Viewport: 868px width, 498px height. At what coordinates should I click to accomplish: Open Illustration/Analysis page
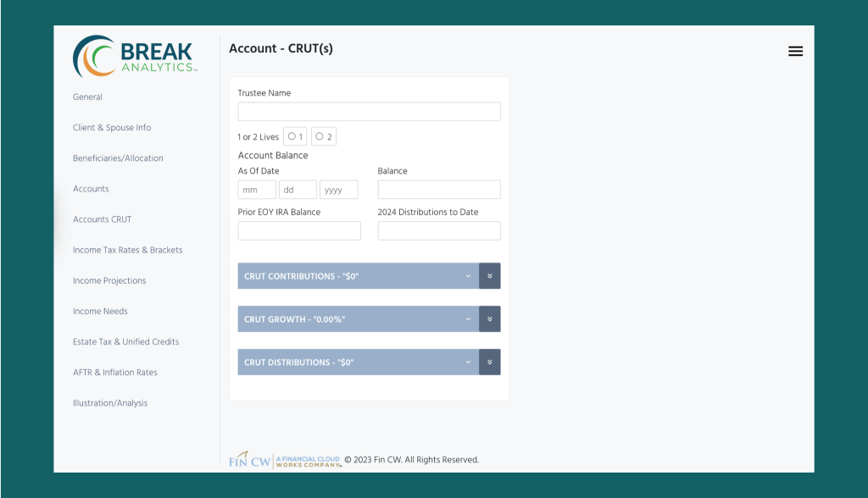[110, 403]
